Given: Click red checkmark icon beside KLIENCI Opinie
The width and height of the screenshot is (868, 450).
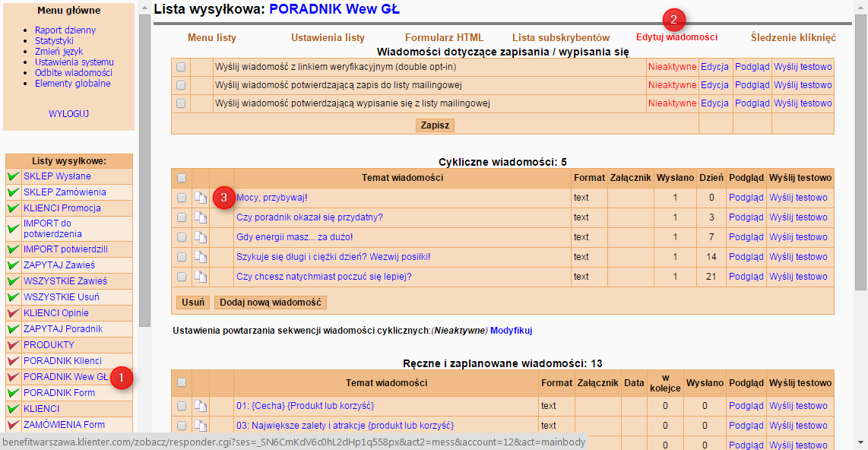Looking at the screenshot, I should [14, 313].
